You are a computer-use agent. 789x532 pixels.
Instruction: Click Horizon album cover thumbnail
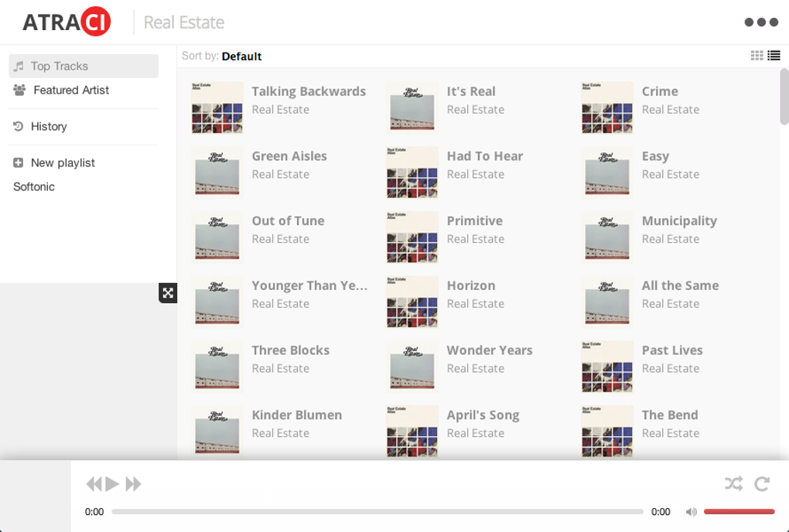(x=412, y=302)
